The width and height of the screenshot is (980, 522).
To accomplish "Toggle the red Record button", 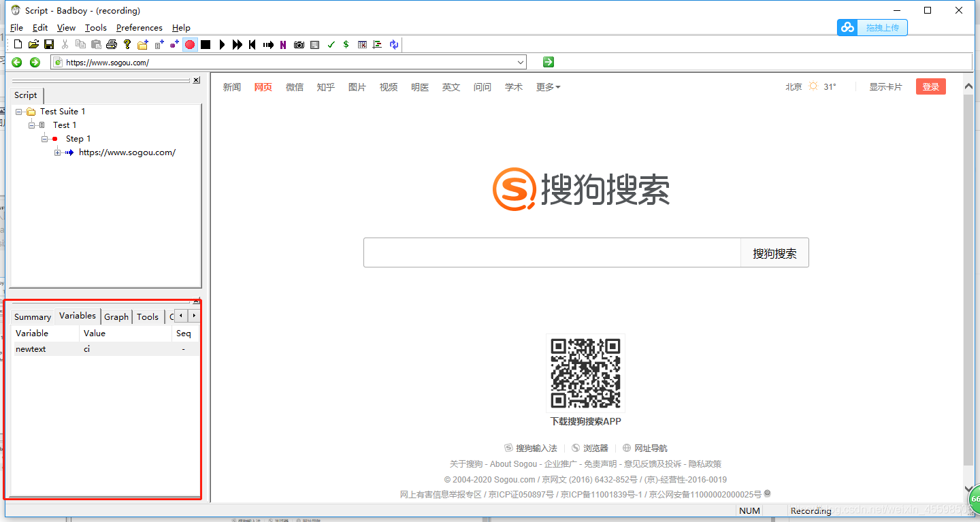I will point(190,44).
